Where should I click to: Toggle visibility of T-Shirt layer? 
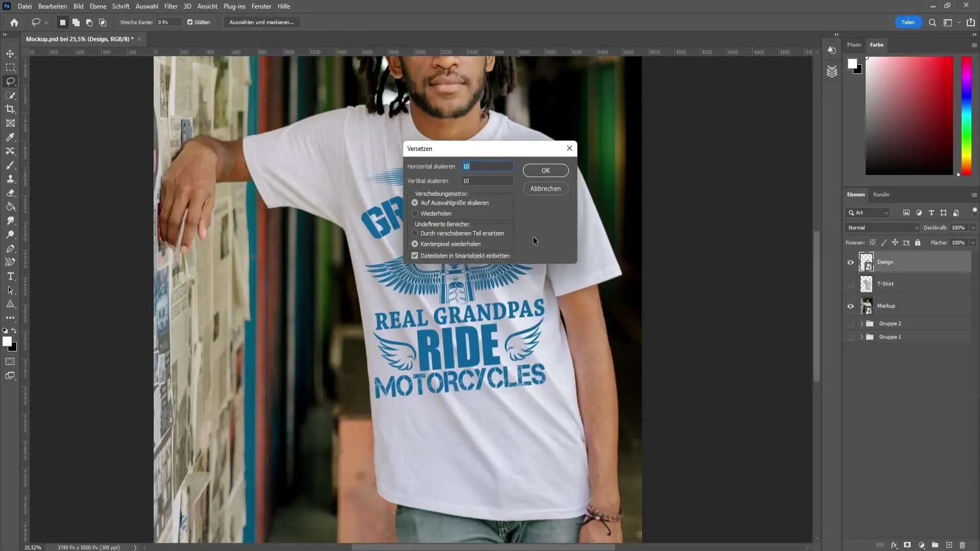pyautogui.click(x=851, y=283)
